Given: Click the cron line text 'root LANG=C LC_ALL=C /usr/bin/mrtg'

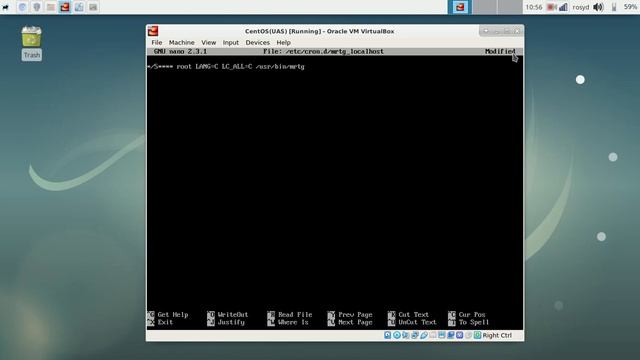Looking at the screenshot, I should pos(240,67).
